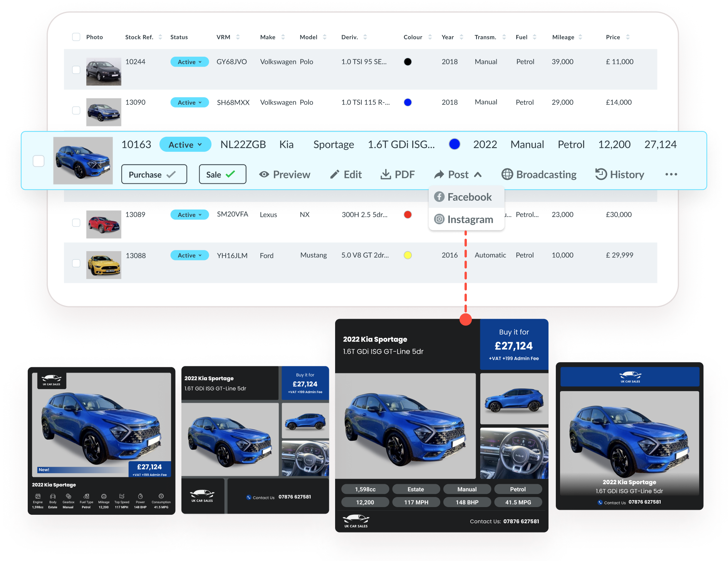This screenshot has width=728, height=561.
Task: Toggle the select-all checkbox in header
Action: tap(76, 37)
